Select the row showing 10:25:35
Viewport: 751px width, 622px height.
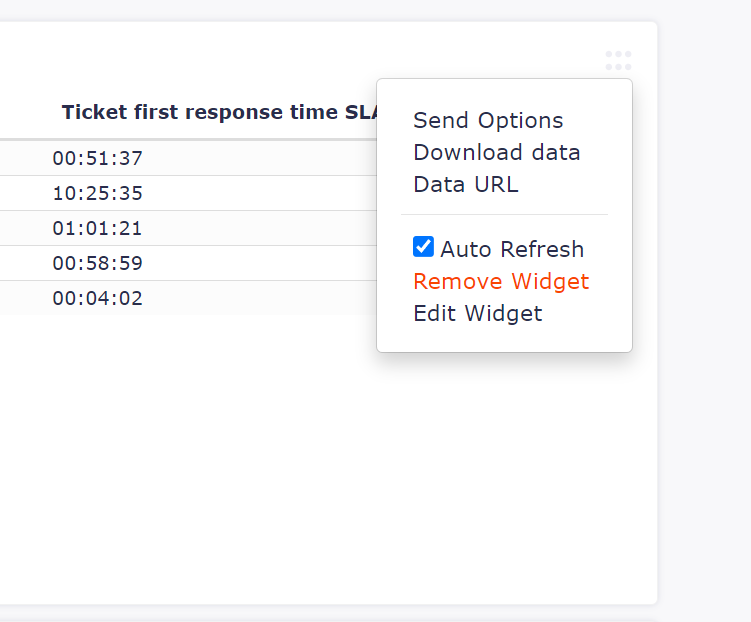pos(188,193)
